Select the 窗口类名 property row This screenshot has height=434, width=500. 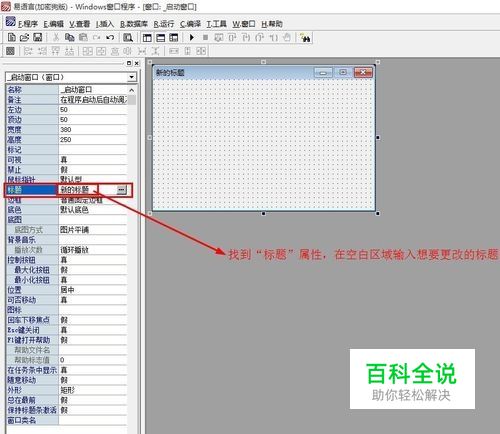pos(66,420)
